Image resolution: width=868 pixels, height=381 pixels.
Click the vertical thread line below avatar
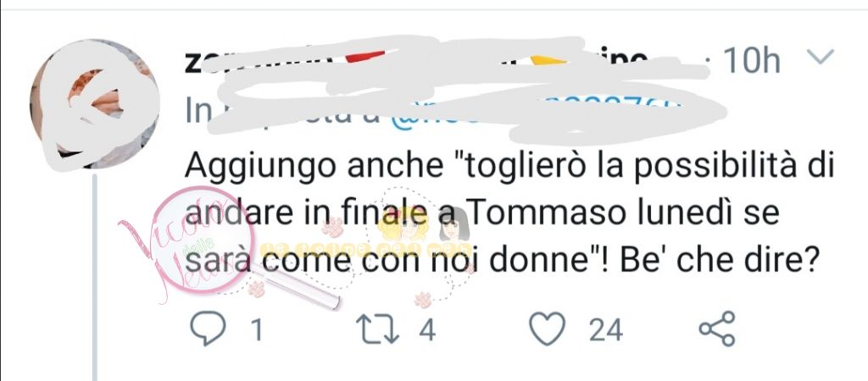pyautogui.click(x=95, y=278)
